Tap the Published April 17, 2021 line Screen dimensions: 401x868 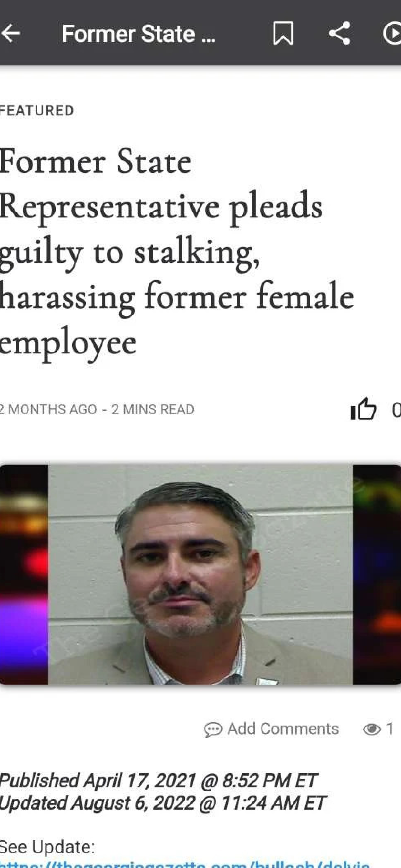click(x=158, y=780)
